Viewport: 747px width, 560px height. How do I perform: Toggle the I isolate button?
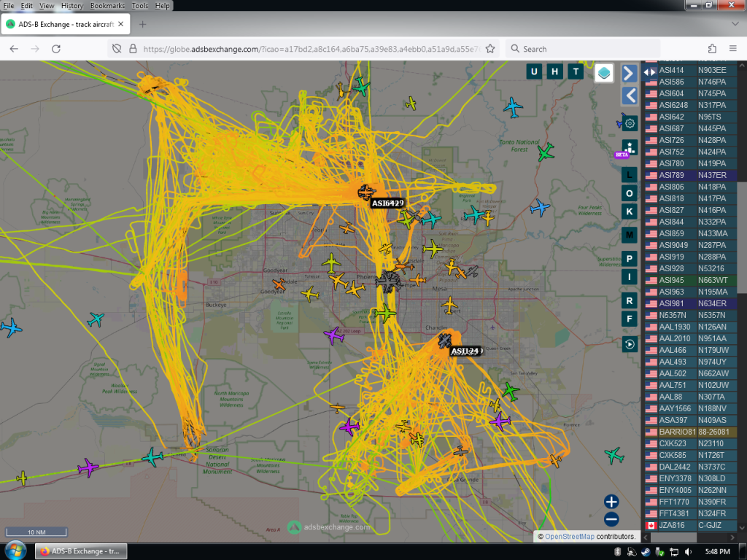(630, 276)
